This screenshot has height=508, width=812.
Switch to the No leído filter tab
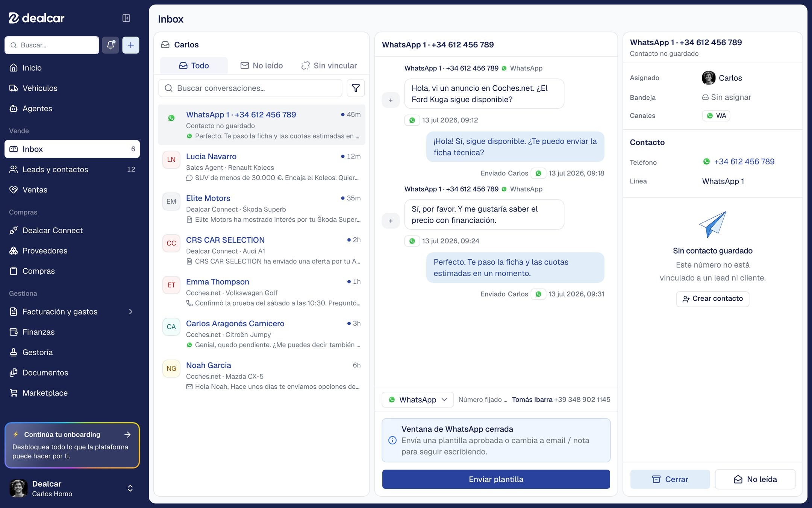[x=262, y=65]
